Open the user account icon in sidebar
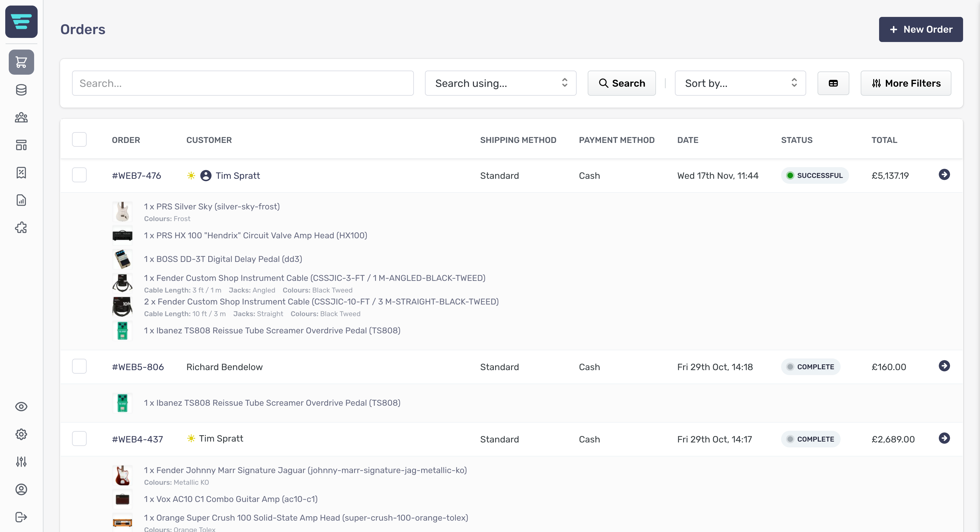The image size is (980, 532). coord(21,489)
